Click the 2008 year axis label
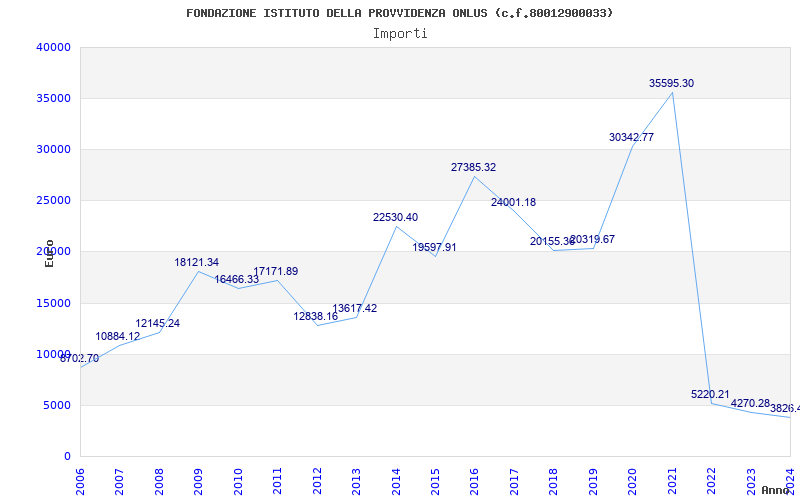The image size is (800, 500). coord(159,482)
